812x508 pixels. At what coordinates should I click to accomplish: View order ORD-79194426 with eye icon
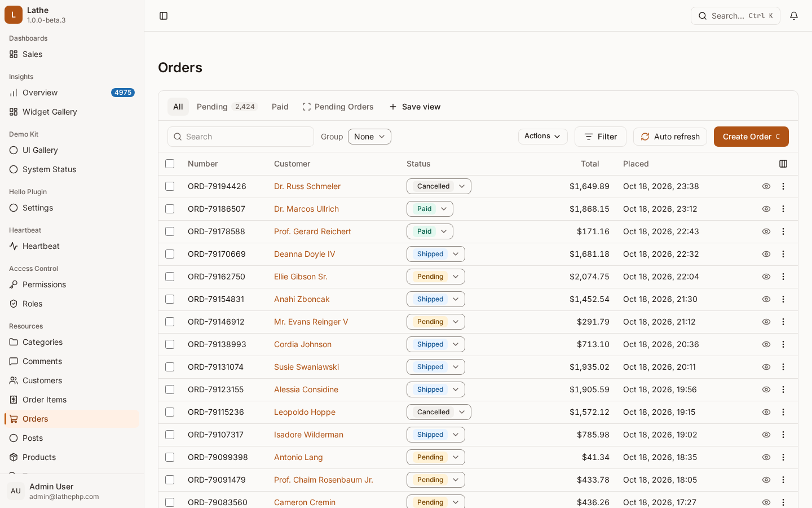pos(766,186)
